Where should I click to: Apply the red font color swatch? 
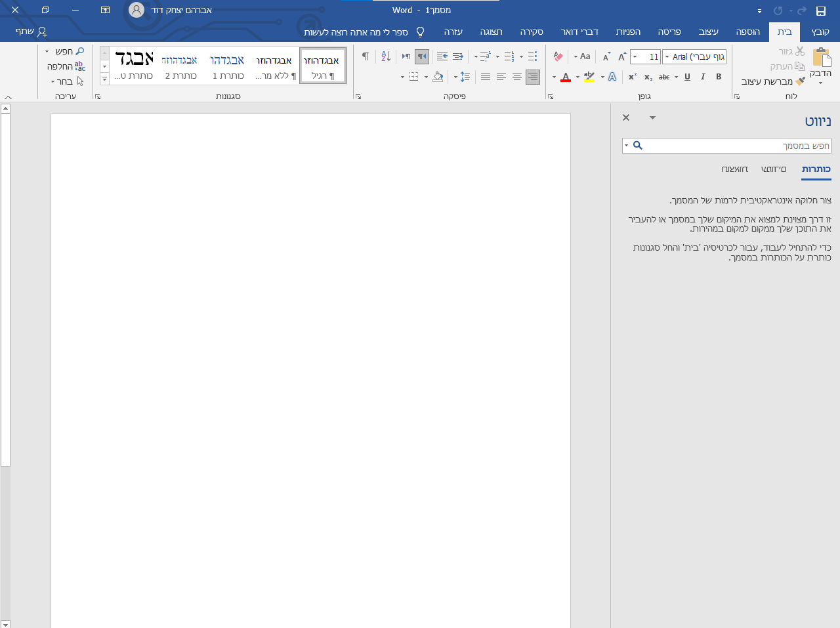pyautogui.click(x=566, y=77)
